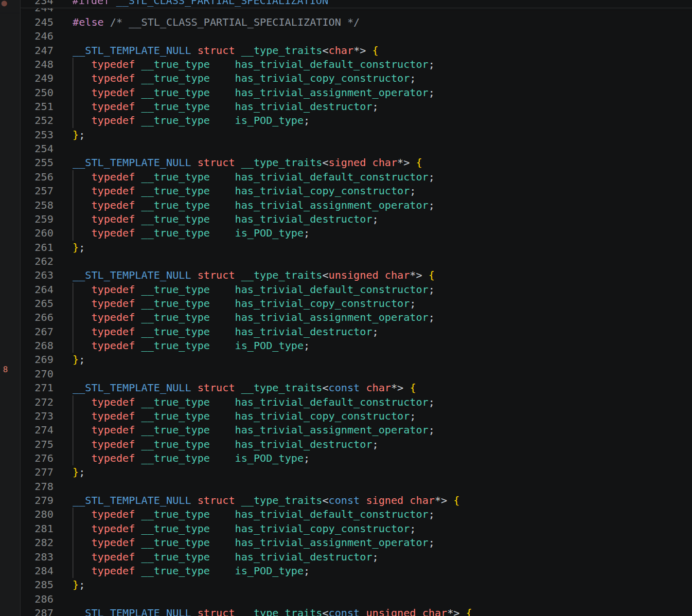Click the closing brace on line 285
Screen dimensions: 692x616
tap(76, 585)
